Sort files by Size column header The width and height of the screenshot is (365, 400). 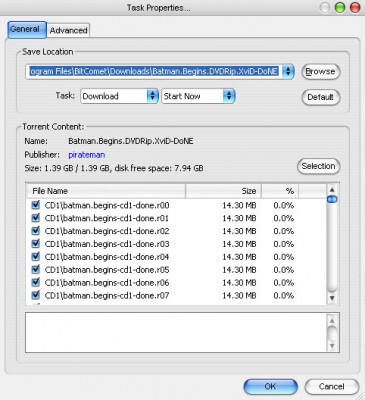pyautogui.click(x=223, y=191)
